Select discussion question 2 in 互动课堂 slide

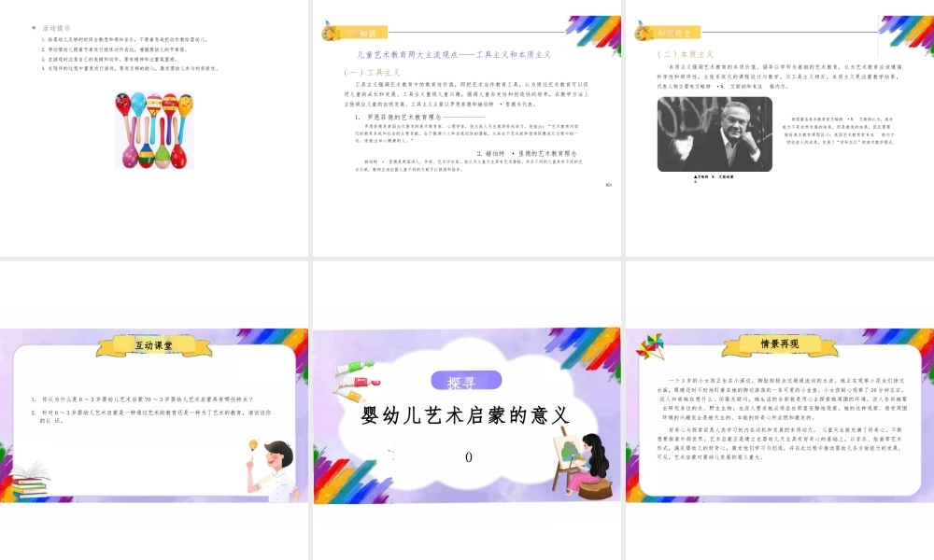151,416
